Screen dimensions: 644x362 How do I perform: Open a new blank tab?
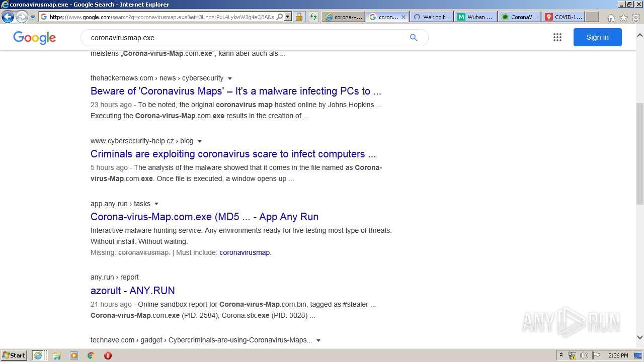click(x=592, y=17)
